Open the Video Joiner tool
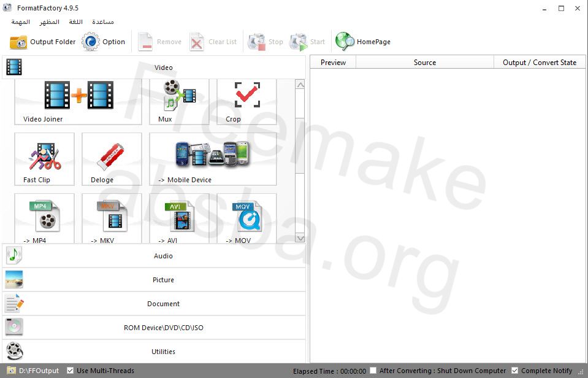588x378 pixels. coord(78,102)
